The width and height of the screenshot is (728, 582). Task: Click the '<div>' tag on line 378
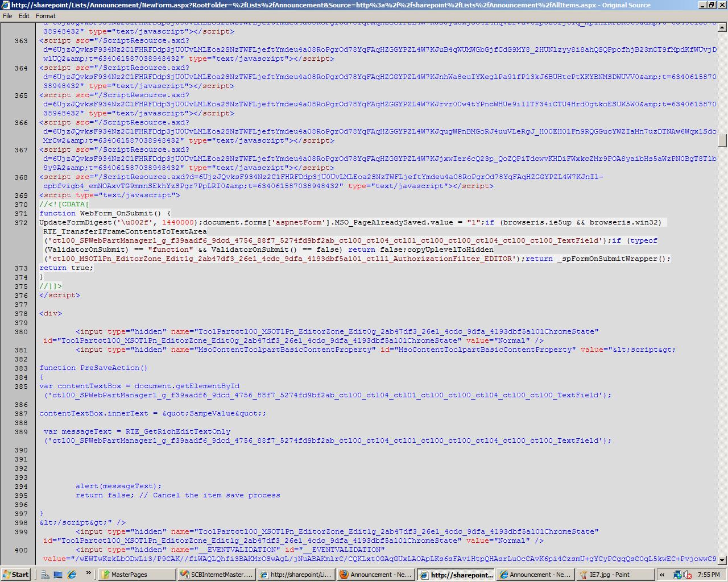51,313
